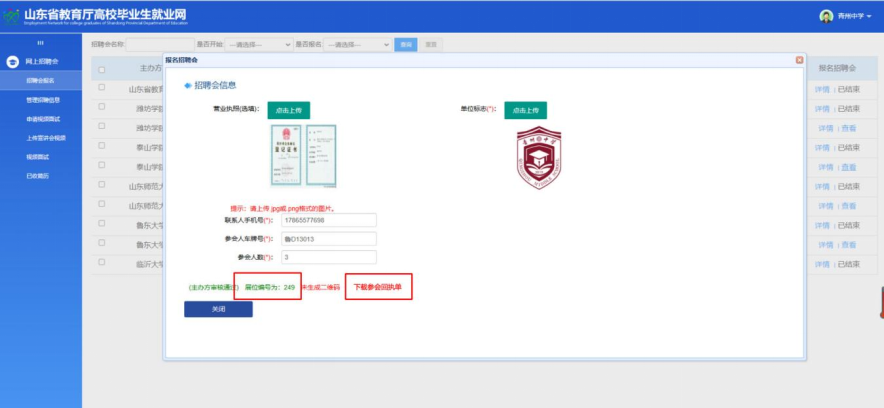Click the maroon school emblem image
The width and height of the screenshot is (884, 408).
coord(539,157)
